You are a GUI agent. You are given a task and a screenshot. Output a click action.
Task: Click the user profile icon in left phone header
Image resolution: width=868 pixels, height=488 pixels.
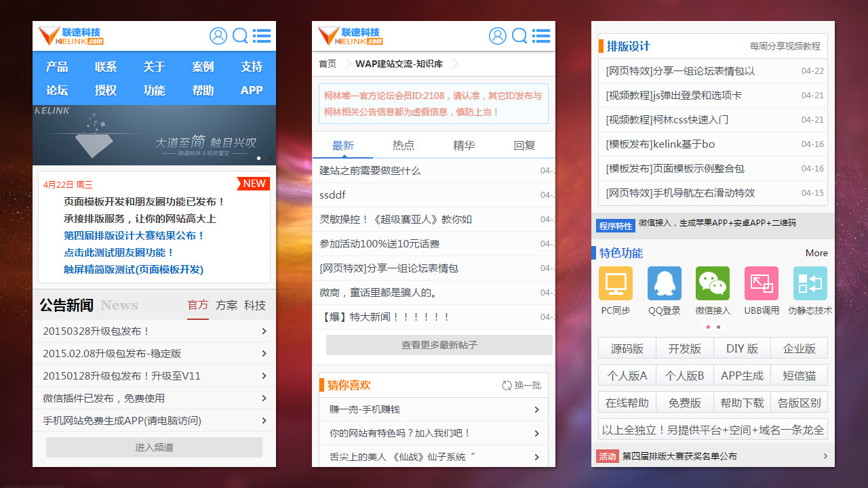218,36
